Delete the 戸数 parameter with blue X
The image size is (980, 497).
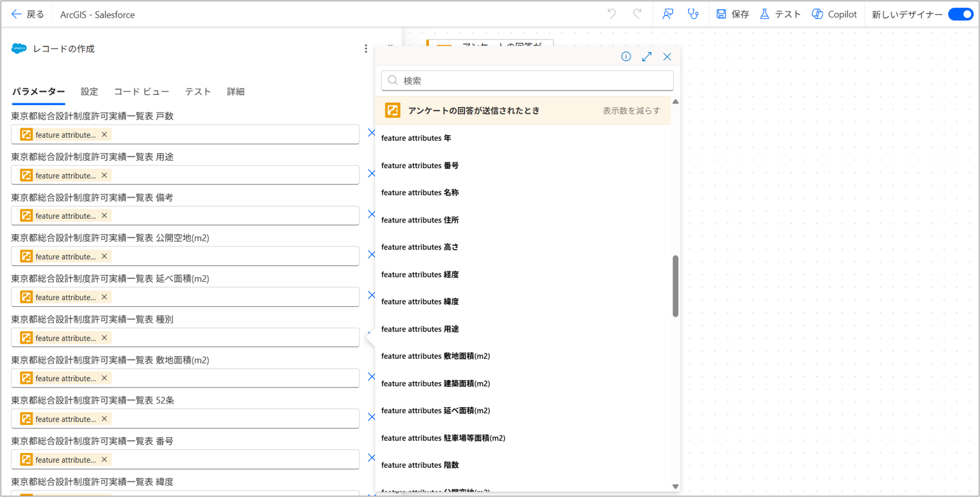pos(371,133)
